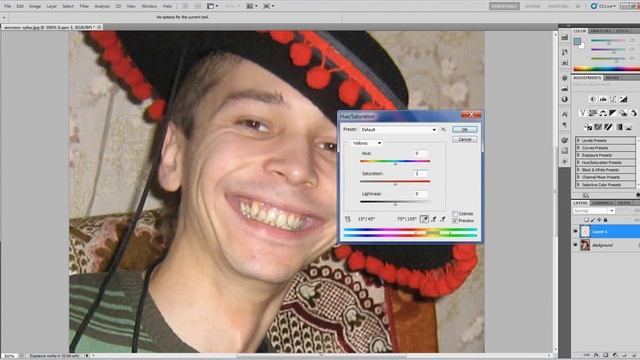Click the Exposure adjustment icon
Screen dimensions: 640x360
623,99
